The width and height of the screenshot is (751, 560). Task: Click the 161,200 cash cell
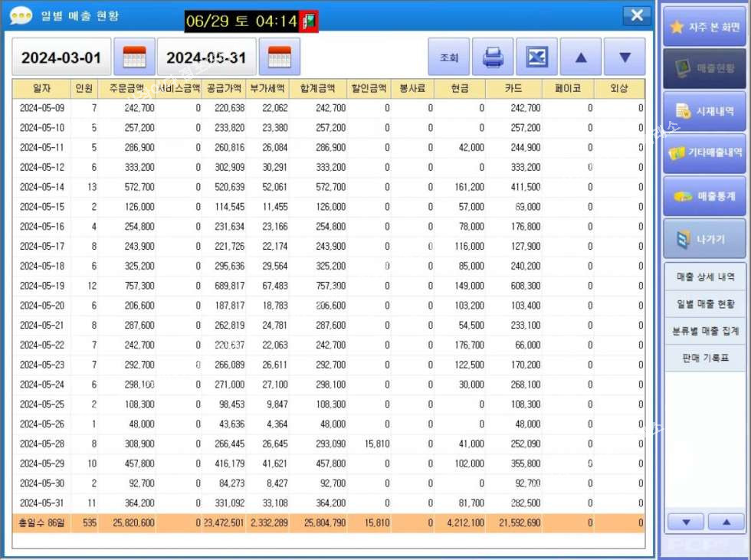(469, 187)
